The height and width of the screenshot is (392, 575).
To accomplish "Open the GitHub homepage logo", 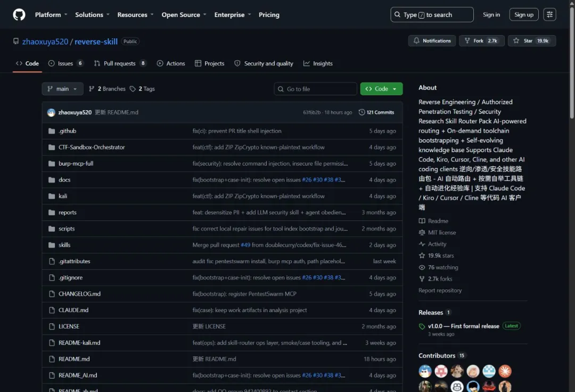I will pos(19,15).
